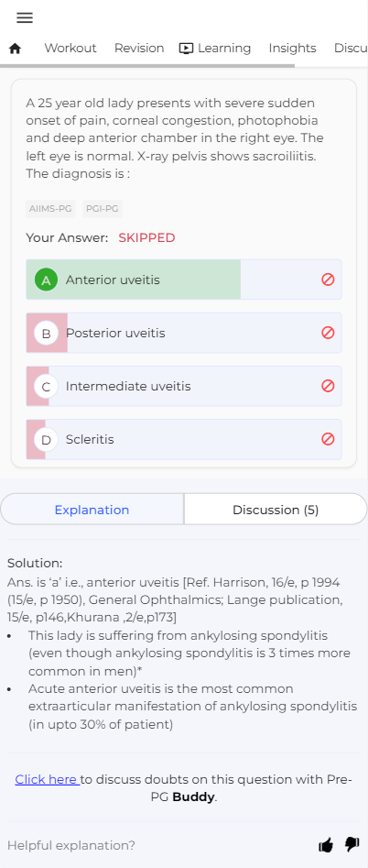Click the strike-out icon for Posterior uveitis
The width and height of the screenshot is (368, 868).
[328, 333]
